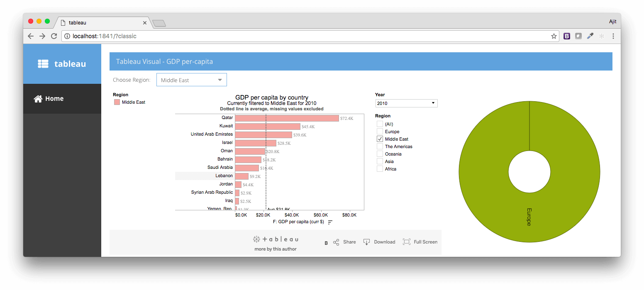Select the Qatar bar in the chart

tap(287, 118)
